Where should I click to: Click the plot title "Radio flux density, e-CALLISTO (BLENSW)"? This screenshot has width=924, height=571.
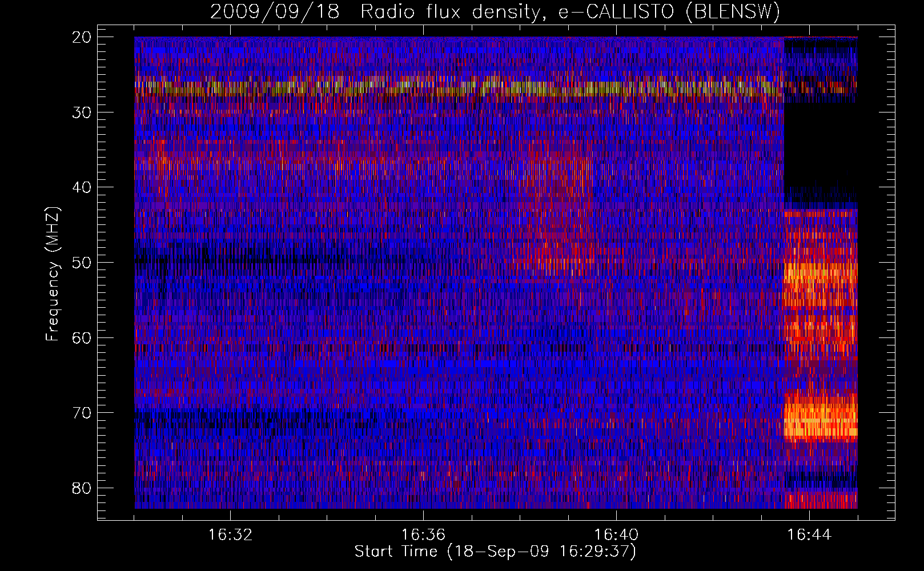(570, 12)
